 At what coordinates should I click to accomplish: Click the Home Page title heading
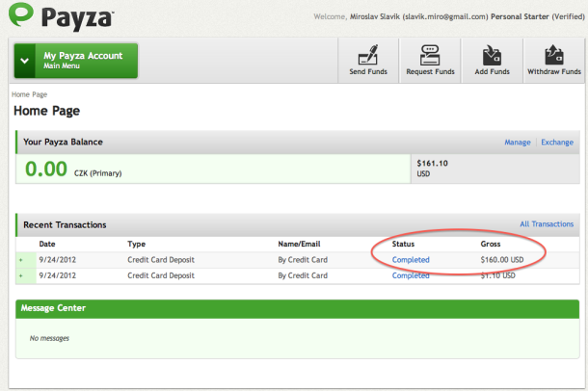[x=47, y=111]
